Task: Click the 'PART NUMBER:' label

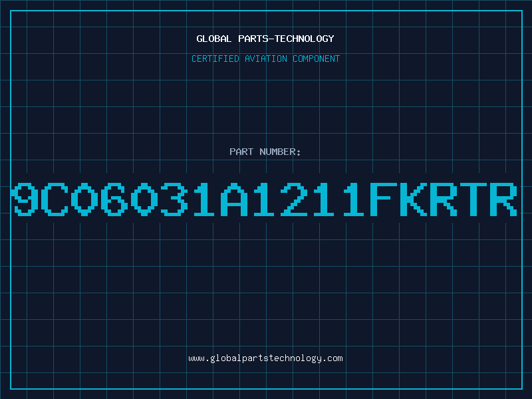Action: [x=265, y=152]
